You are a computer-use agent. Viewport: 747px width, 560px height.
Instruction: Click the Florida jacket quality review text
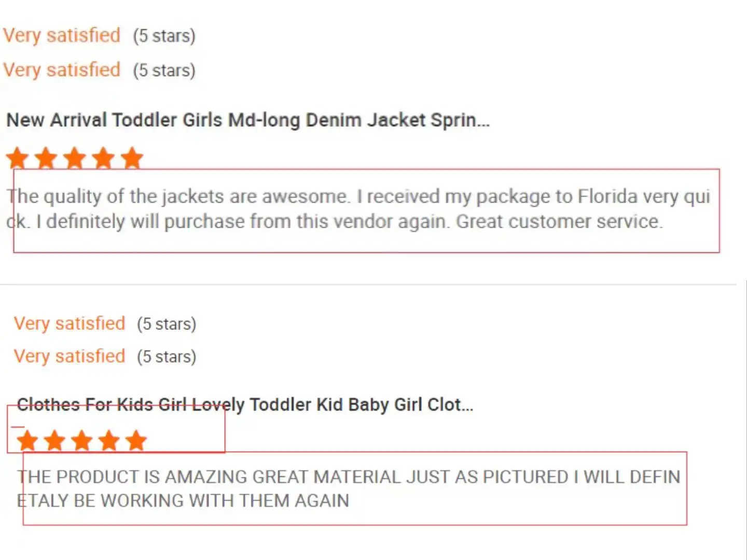pyautogui.click(x=358, y=209)
